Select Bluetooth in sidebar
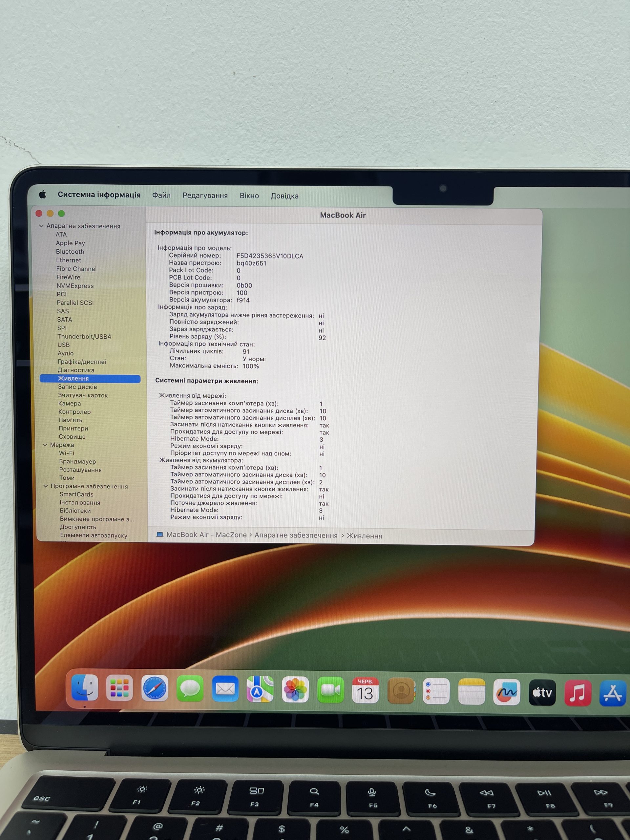 (70, 252)
